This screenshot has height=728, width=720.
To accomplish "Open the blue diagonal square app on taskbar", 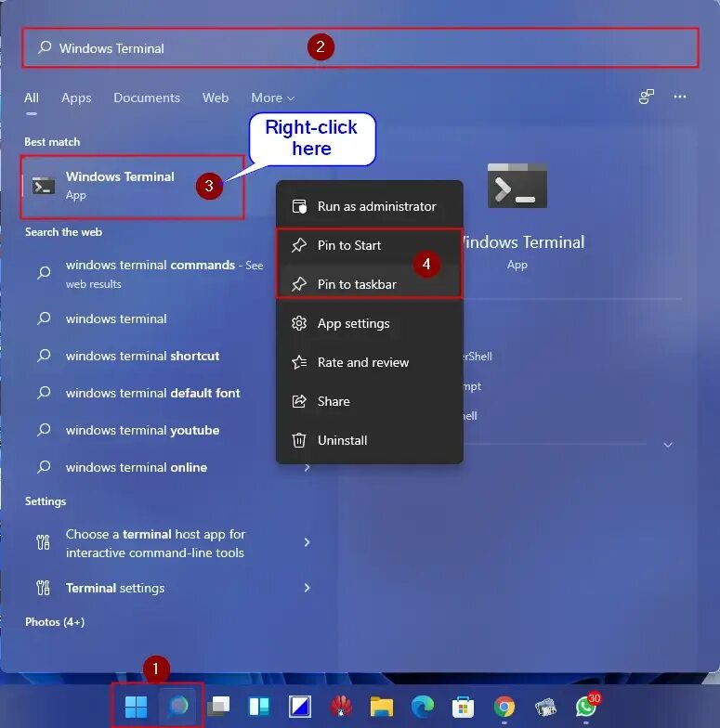I will coord(300,707).
